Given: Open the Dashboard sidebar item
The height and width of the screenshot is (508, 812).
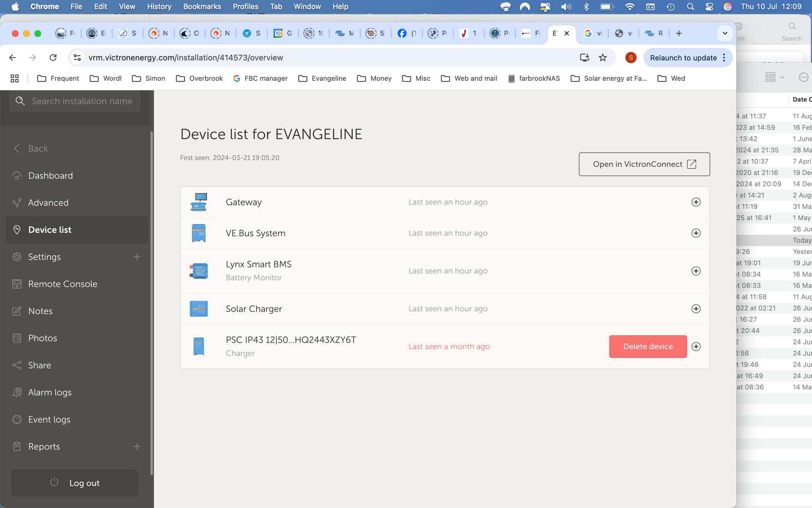Looking at the screenshot, I should 77,176.
